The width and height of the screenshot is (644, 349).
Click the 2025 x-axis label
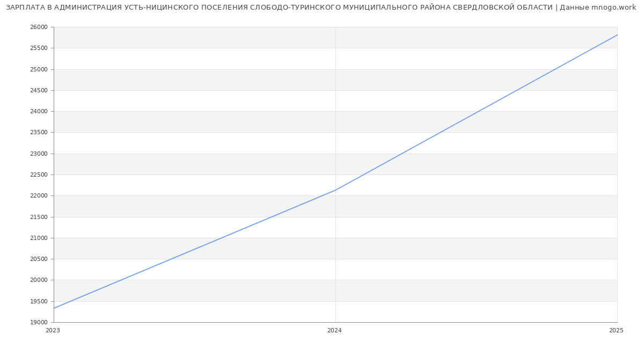tap(616, 331)
